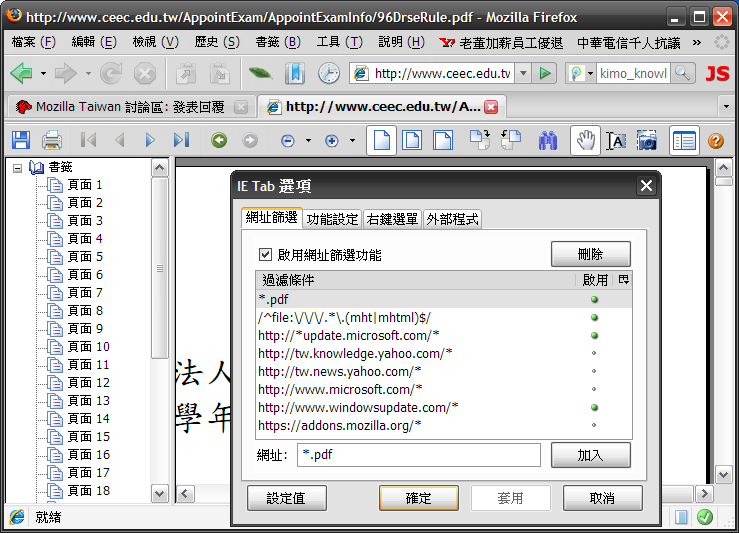Click the history clock icon in navigation bar
This screenshot has height=533, width=739.
point(328,73)
